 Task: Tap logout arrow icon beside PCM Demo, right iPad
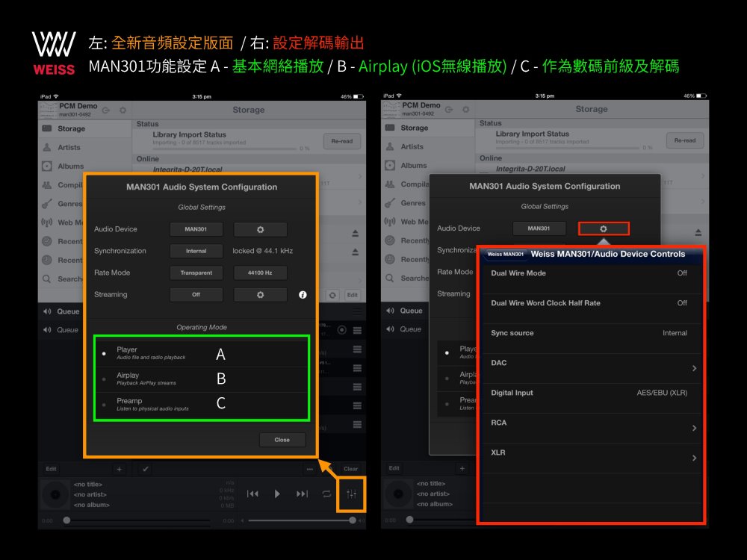[x=449, y=110]
